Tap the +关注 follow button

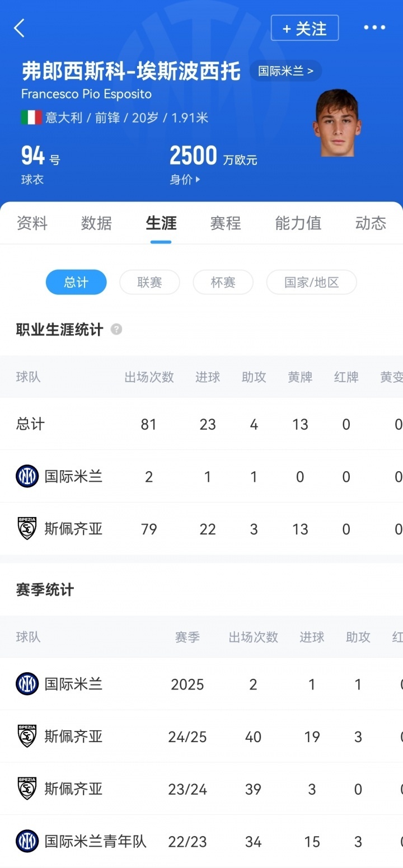click(304, 27)
